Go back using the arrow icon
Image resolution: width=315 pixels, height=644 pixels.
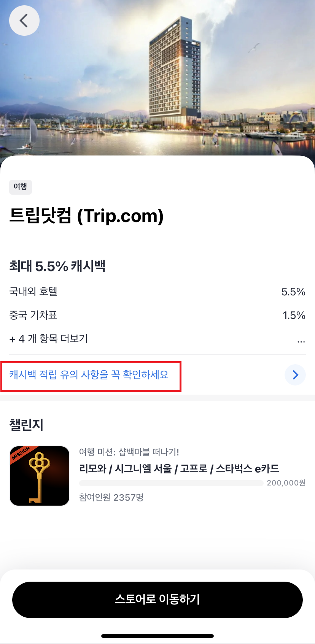tap(24, 21)
